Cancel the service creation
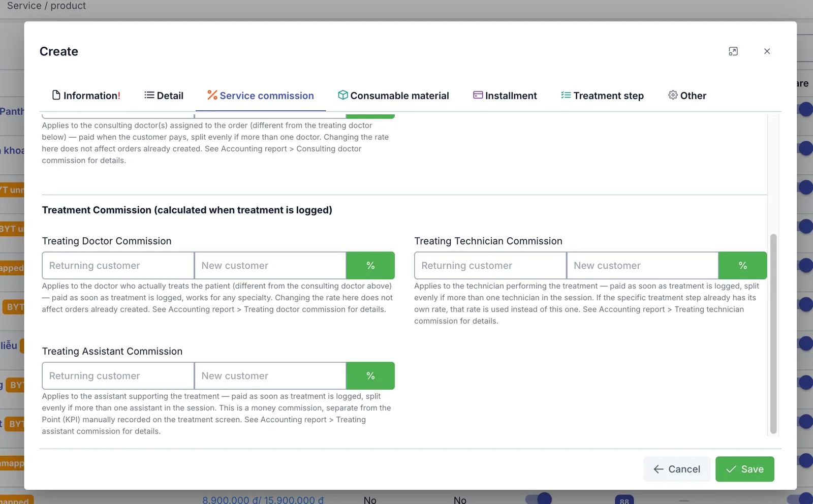813x504 pixels. point(677,469)
